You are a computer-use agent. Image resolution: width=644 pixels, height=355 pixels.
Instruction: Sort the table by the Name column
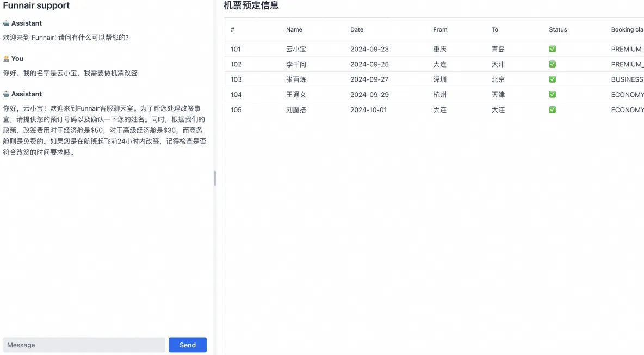[294, 29]
